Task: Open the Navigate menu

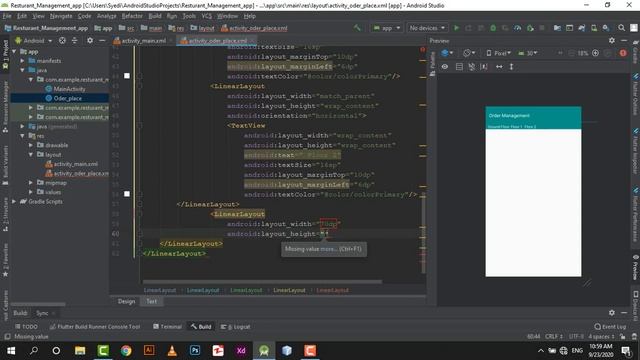Action: click(61, 16)
